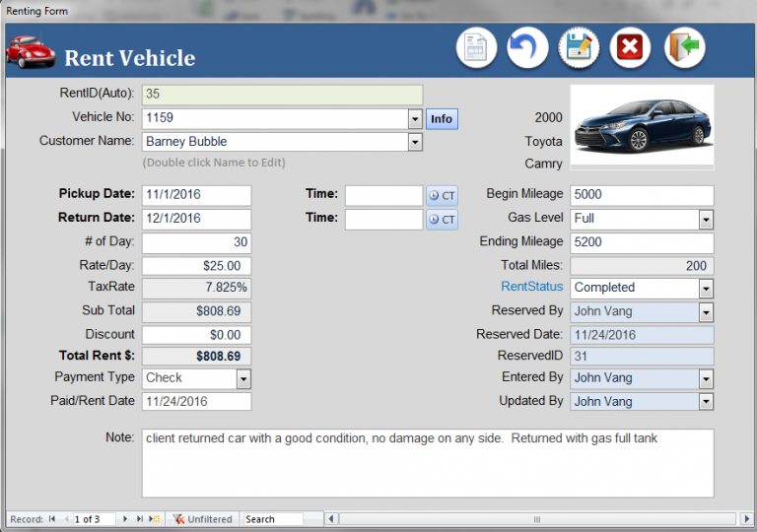
Task: Click the Pickup Date field
Action: coord(196,195)
